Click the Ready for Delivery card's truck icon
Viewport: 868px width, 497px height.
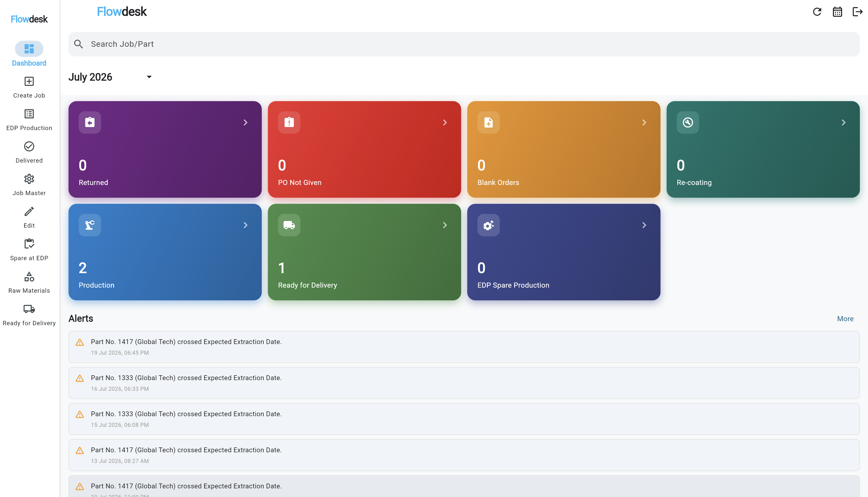click(x=289, y=225)
